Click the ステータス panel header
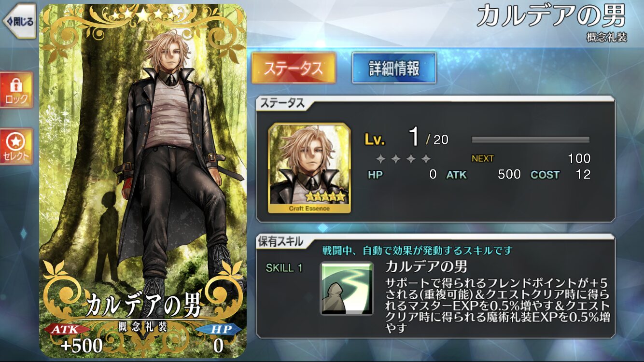Image resolution: width=644 pixels, height=362 pixels. 283,103
